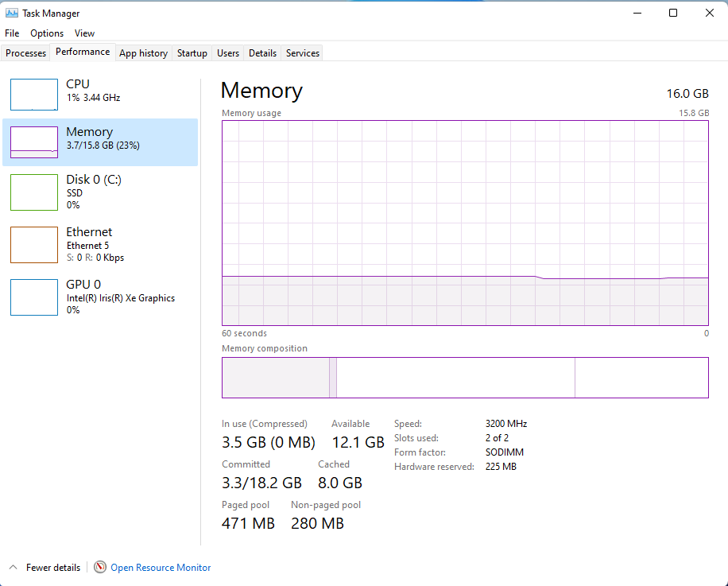Go to the Startup tab
The image size is (728, 586).
coord(192,53)
